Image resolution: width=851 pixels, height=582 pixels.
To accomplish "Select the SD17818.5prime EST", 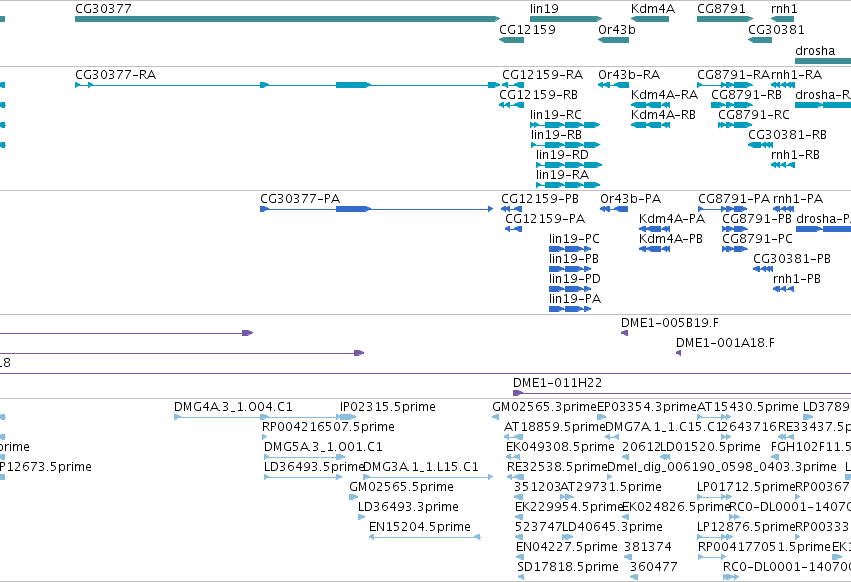I will pos(520,577).
